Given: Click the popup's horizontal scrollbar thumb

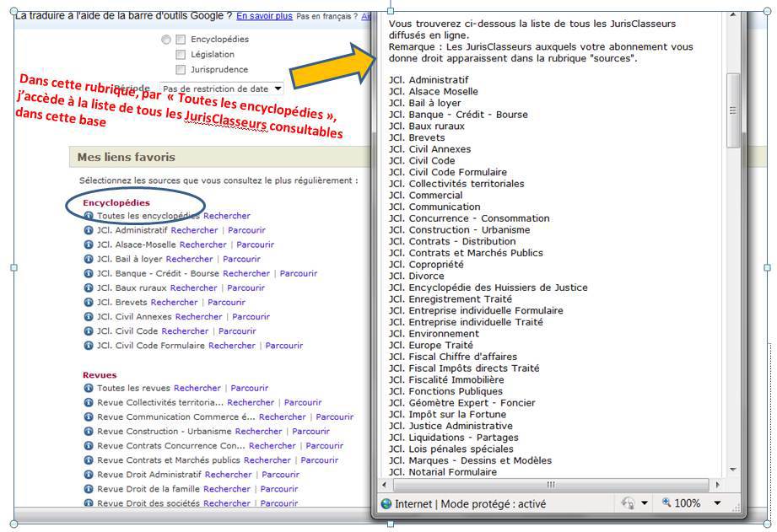Looking at the screenshot, I should coord(550,485).
